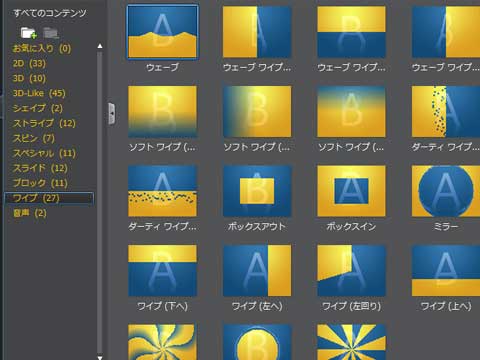Open the お気に入り (0) category
Viewport: 480px width, 360px height.
(x=42, y=49)
